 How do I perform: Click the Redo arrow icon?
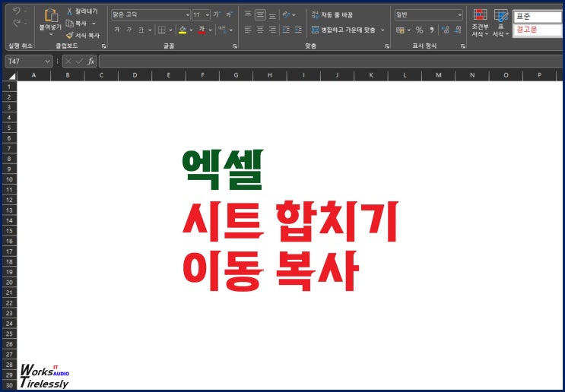[16, 24]
